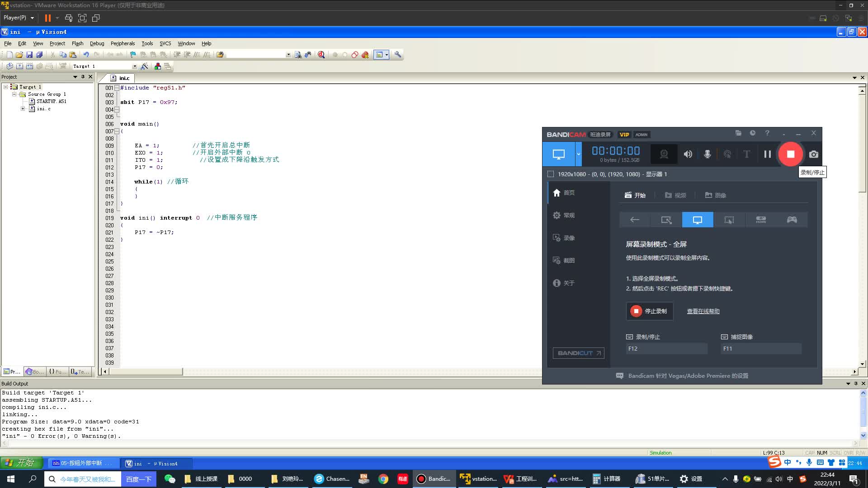868x488 pixels.
Task: Translate current file with build toolbar icon
Action: (9, 66)
